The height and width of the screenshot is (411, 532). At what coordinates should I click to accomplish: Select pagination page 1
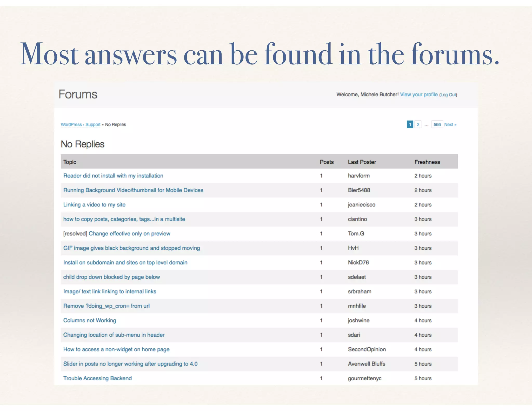410,124
